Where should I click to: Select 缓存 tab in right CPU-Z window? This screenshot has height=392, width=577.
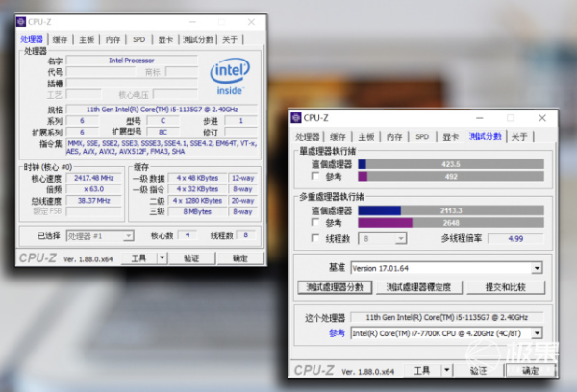point(338,137)
